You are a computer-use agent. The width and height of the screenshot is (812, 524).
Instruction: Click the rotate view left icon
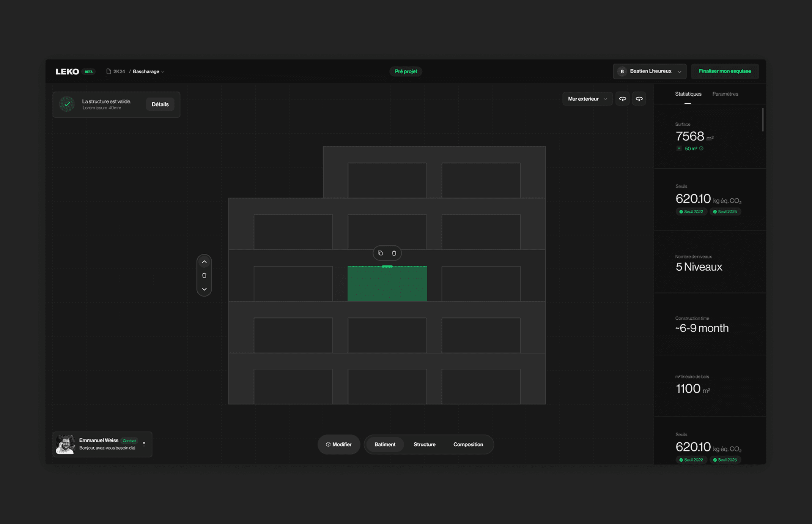622,99
